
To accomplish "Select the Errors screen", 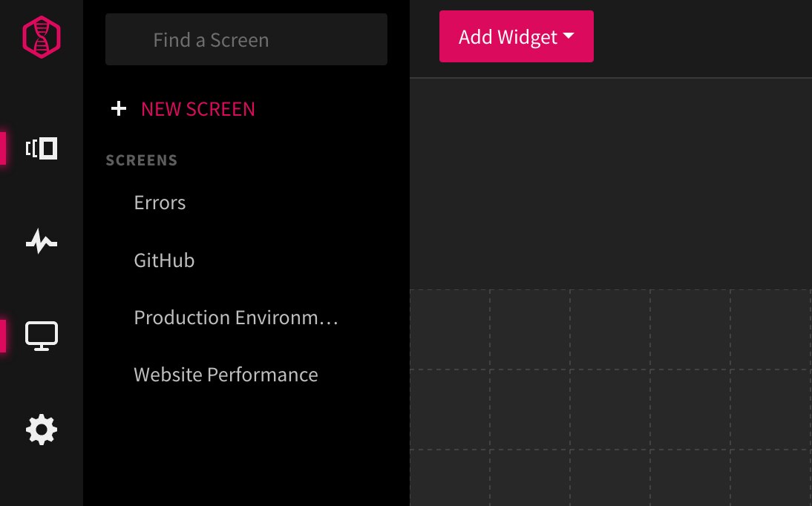I will point(160,202).
